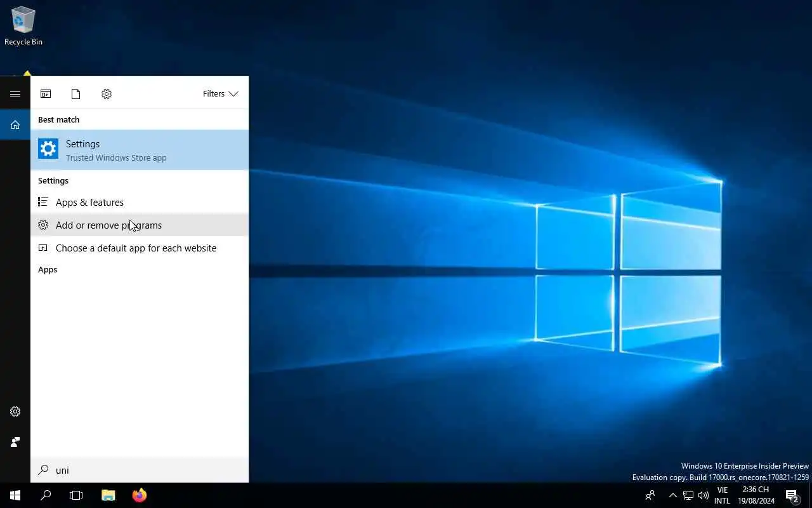This screenshot has height=508, width=812.
Task: Open Task View on the taskbar
Action: (76, 495)
